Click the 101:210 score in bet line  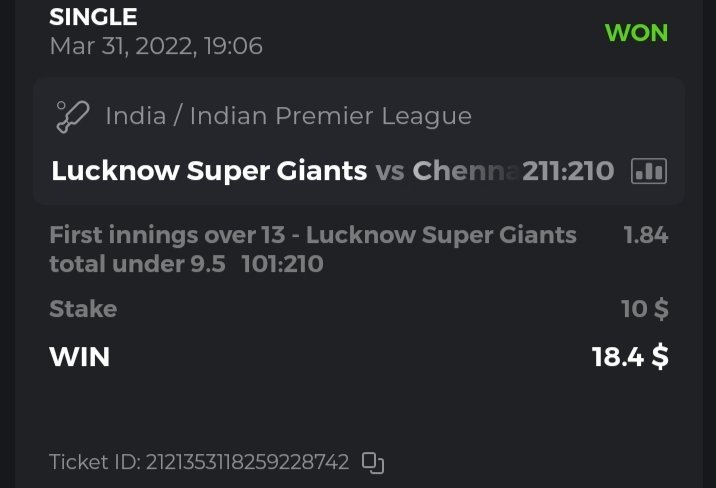tap(282, 264)
